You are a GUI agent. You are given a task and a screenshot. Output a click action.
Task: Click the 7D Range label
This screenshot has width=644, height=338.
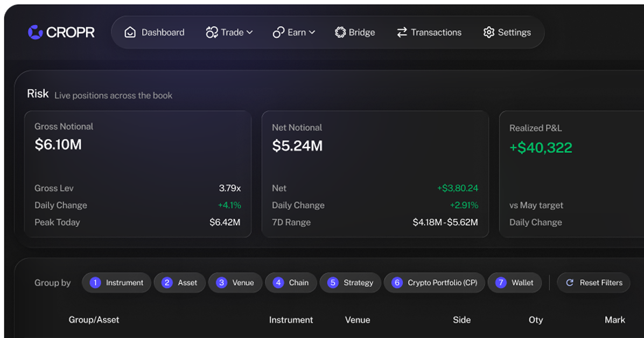[x=291, y=222]
